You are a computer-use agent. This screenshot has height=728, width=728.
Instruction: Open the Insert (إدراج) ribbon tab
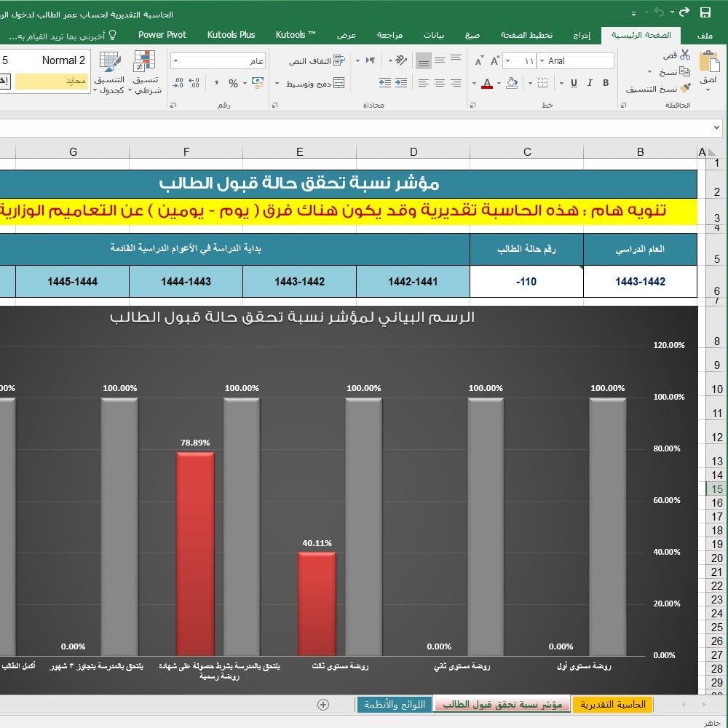click(x=582, y=35)
